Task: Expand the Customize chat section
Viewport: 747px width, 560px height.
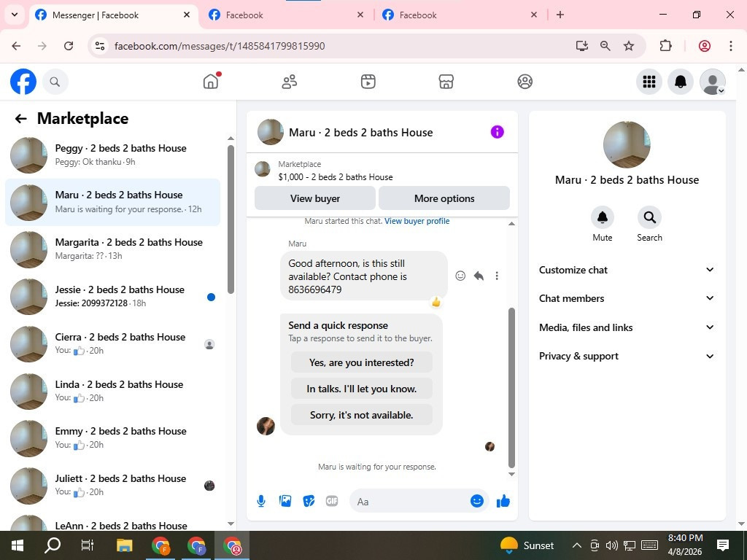Action: [x=627, y=270]
